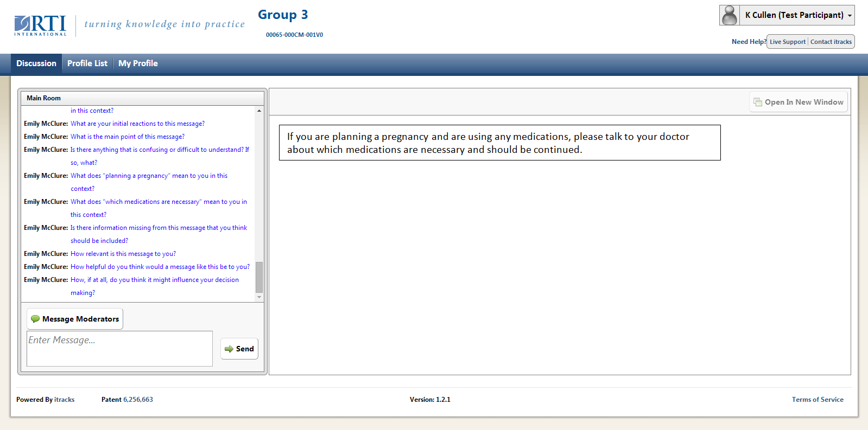Click the Group 3 heading
868x430 pixels.
tap(283, 15)
